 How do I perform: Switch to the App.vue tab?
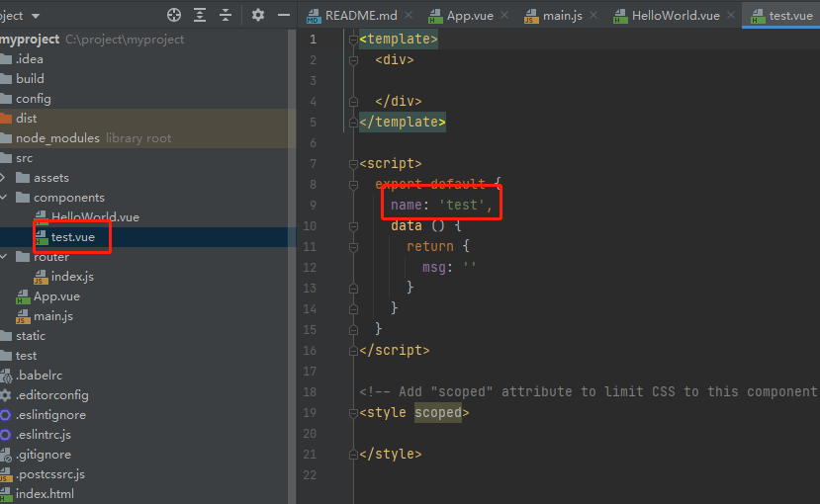470,16
